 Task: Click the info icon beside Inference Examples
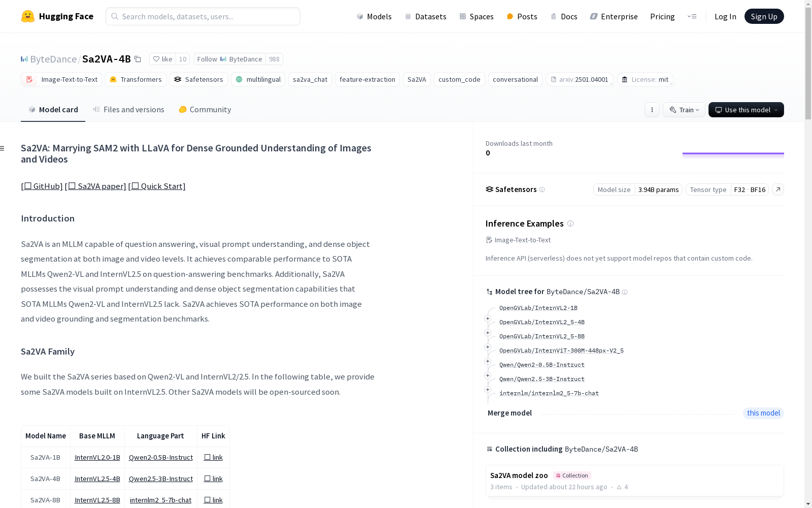coord(570,224)
